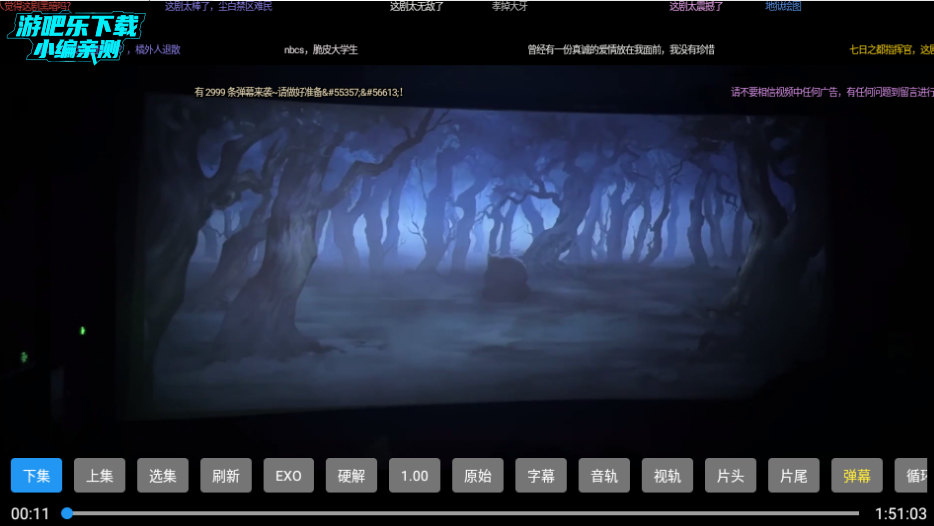The height and width of the screenshot is (526, 934).
Task: Go to previous episode with 上集
Action: (x=99, y=475)
